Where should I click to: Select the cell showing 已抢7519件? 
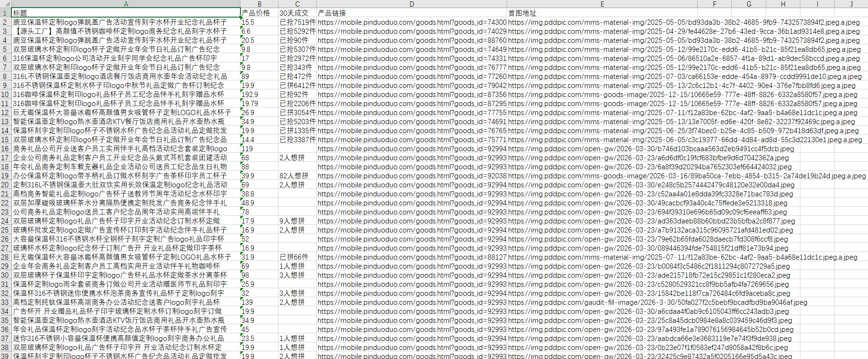click(297, 22)
